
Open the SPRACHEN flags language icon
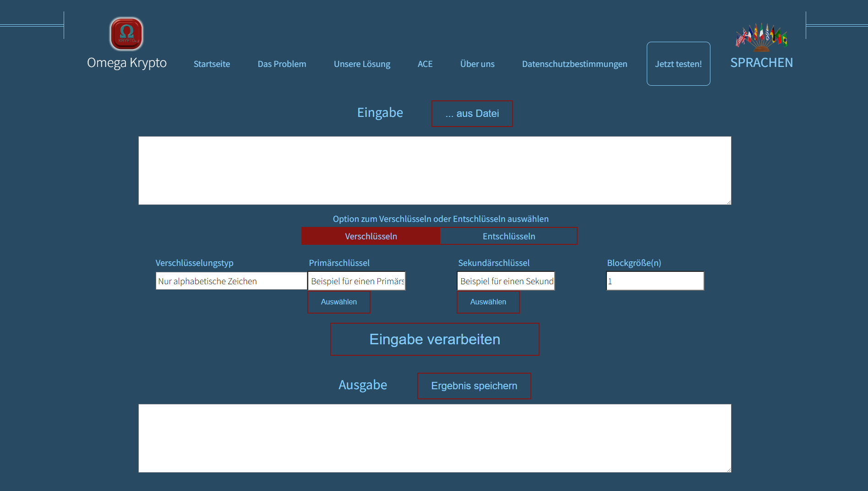click(761, 37)
